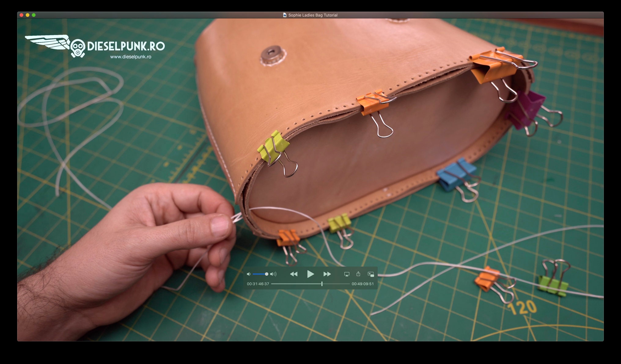Viewport: 621px width, 364px height.
Task: Click the volume slider knob
Action: [266, 274]
